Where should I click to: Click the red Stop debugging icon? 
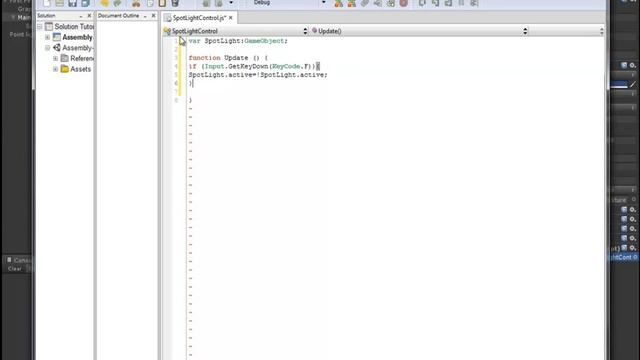pyautogui.click(x=404, y=3)
